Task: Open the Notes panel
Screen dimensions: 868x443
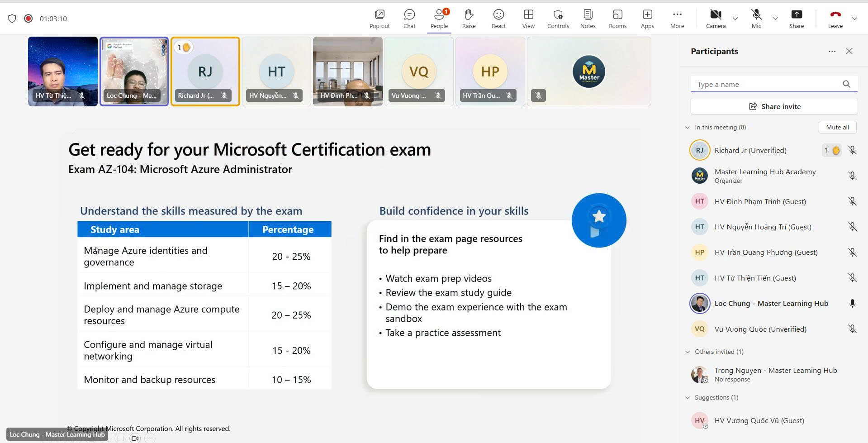Action: 588,19
